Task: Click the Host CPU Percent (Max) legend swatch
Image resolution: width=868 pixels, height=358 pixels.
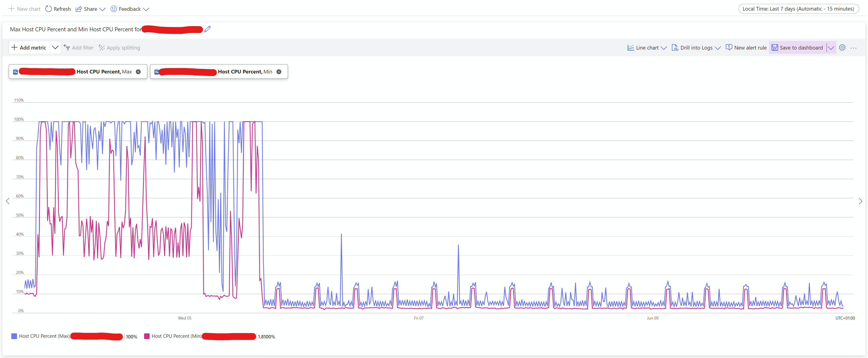Action: pyautogui.click(x=14, y=336)
